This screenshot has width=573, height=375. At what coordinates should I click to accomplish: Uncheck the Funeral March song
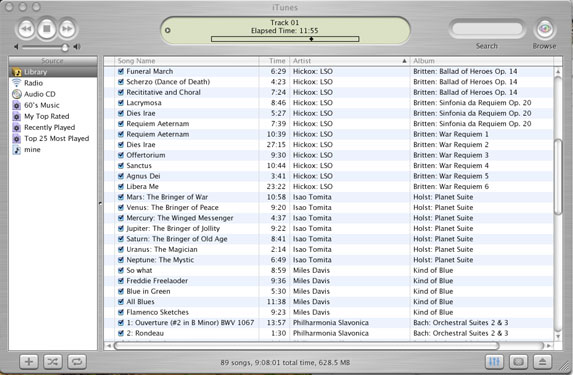121,71
